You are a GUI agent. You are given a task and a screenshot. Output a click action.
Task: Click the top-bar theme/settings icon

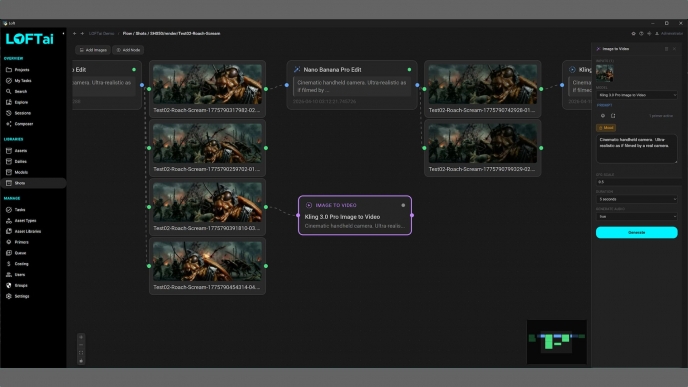click(634, 33)
